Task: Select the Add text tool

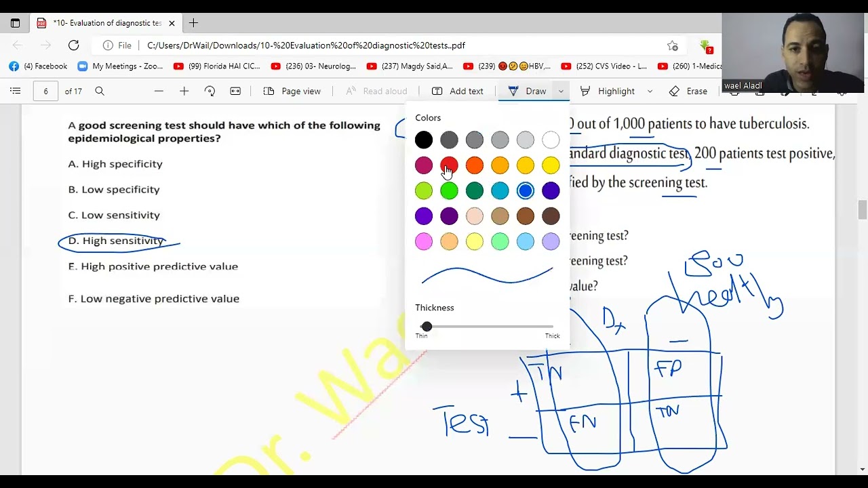Action: [x=458, y=91]
